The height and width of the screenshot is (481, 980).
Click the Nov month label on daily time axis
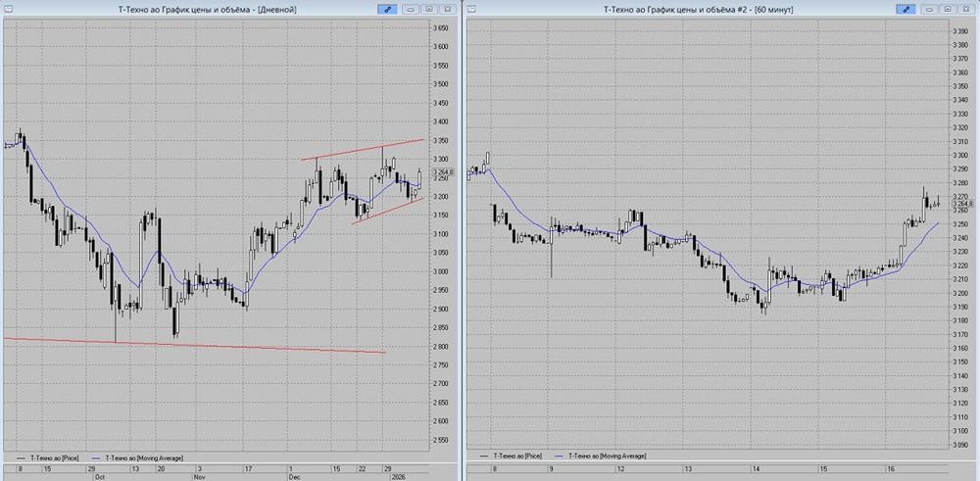pyautogui.click(x=199, y=477)
